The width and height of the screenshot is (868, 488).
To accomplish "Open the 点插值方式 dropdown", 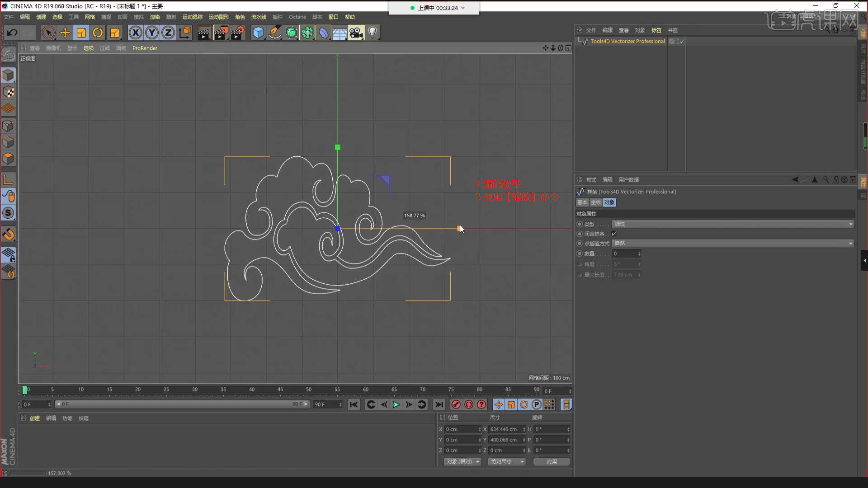I will [733, 243].
